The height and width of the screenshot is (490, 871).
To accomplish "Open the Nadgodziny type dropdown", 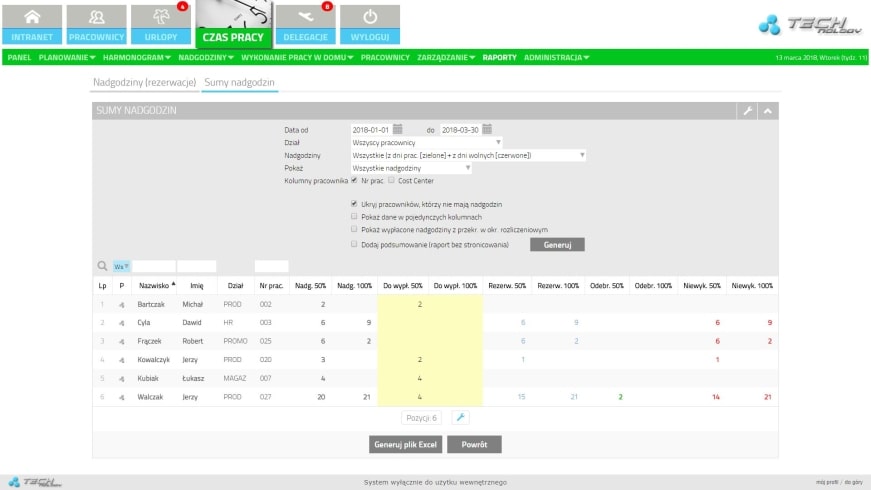I will (x=468, y=155).
